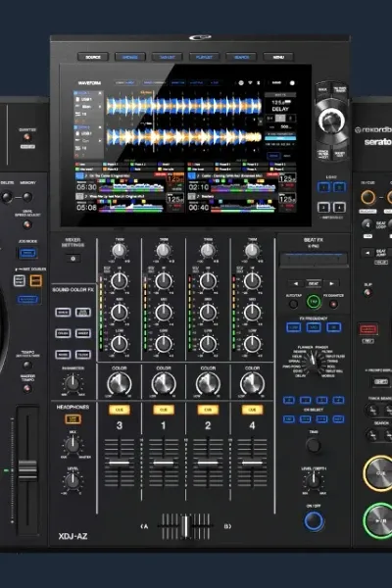The height and width of the screenshot is (588, 392).
Task: Hit the BACK button above the rotary selector
Action: click(323, 90)
